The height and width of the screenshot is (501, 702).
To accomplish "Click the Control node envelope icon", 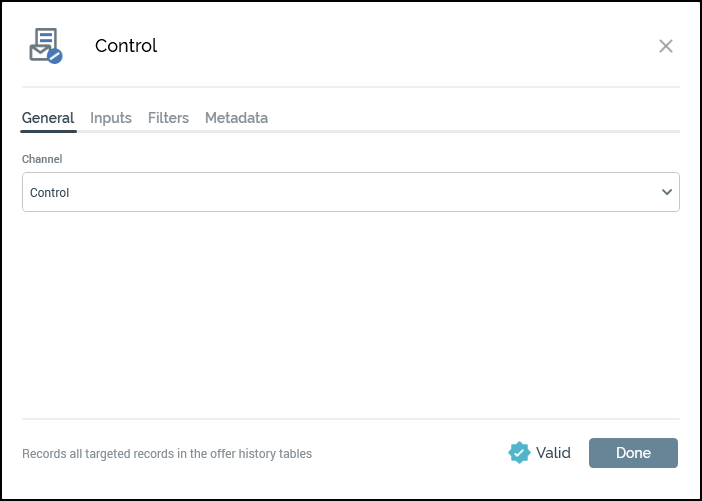I will tap(43, 45).
